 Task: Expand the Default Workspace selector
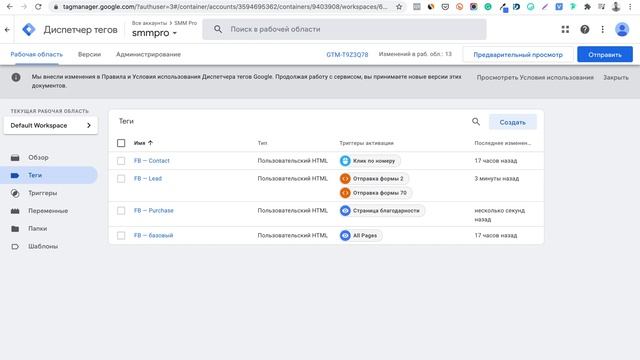[x=51, y=125]
